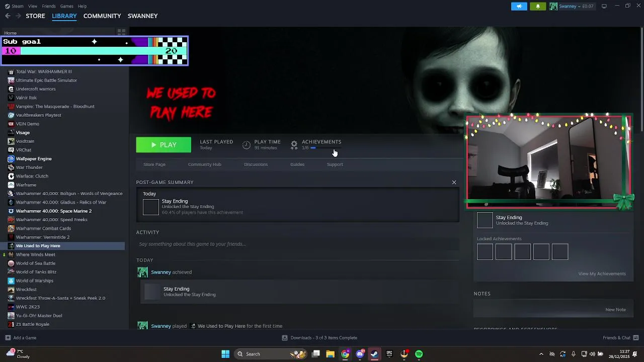Image resolution: width=644 pixels, height=362 pixels.
Task: Select WWE 2K23 in the game list
Action: tap(28, 307)
